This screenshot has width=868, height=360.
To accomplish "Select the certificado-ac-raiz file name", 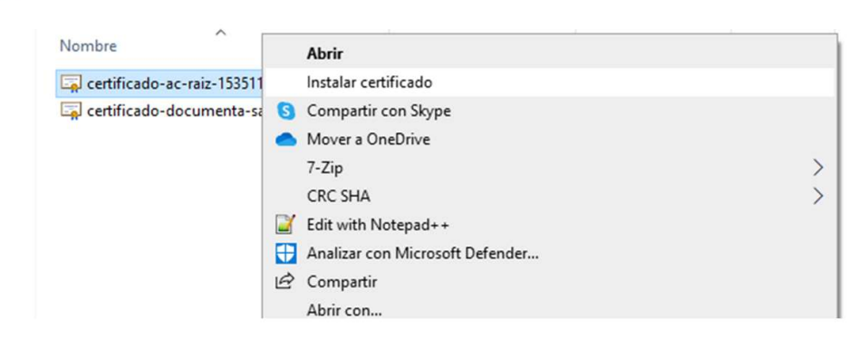I will point(174,83).
